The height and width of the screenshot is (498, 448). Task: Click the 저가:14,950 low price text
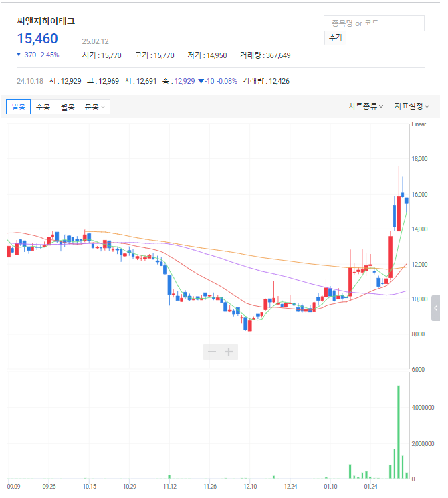207,55
